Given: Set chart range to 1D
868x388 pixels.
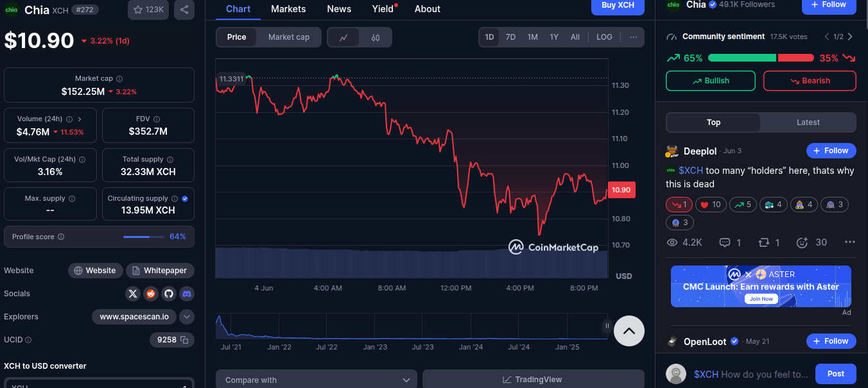Looking at the screenshot, I should [489, 37].
